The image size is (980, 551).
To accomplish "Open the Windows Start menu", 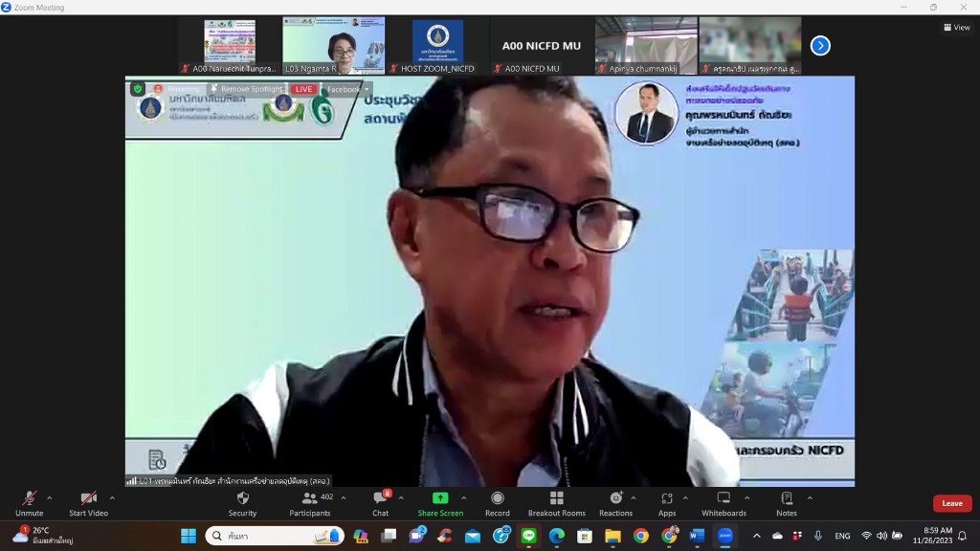I will click(x=189, y=536).
